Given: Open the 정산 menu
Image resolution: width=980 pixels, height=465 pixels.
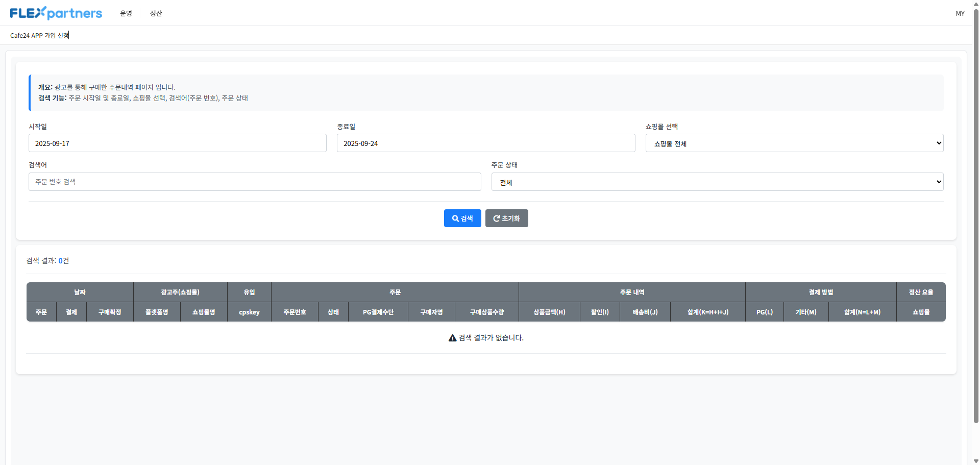Looking at the screenshot, I should tap(156, 13).
